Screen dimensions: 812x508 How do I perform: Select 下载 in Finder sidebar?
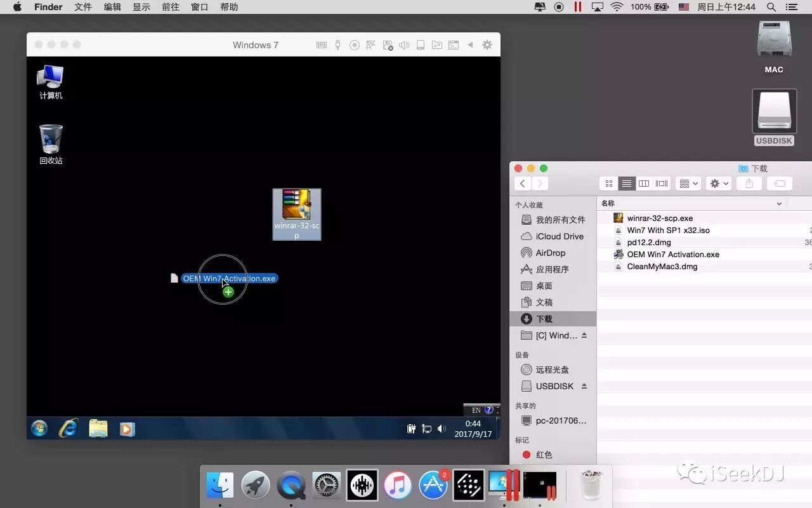553,319
